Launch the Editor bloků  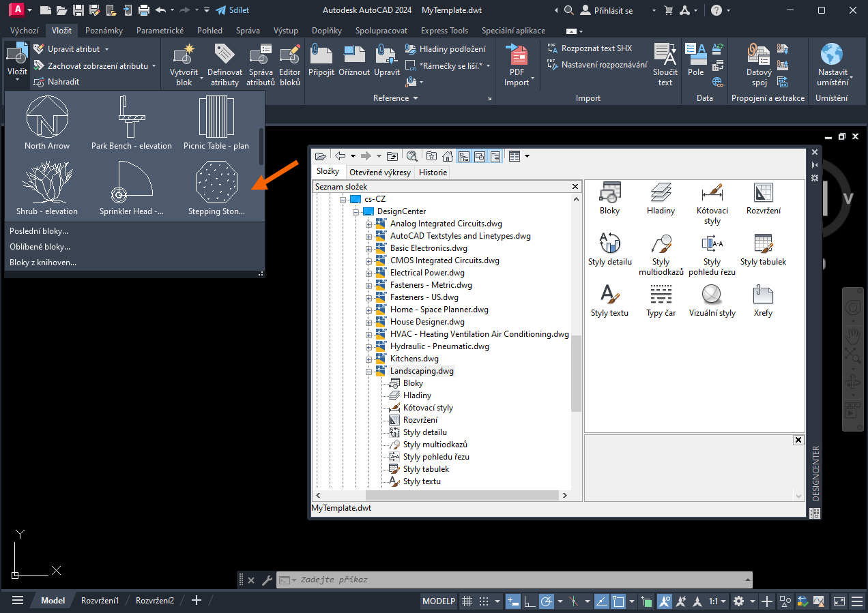290,65
